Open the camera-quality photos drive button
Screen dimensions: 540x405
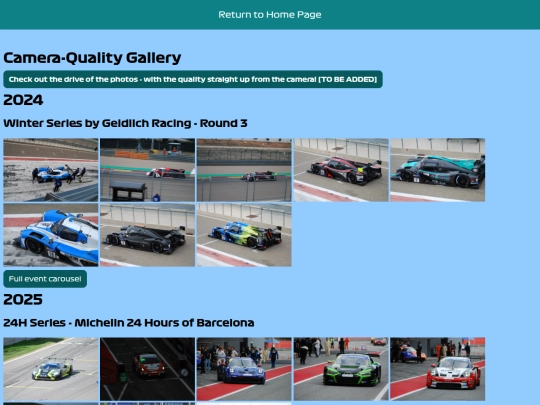[x=193, y=79]
